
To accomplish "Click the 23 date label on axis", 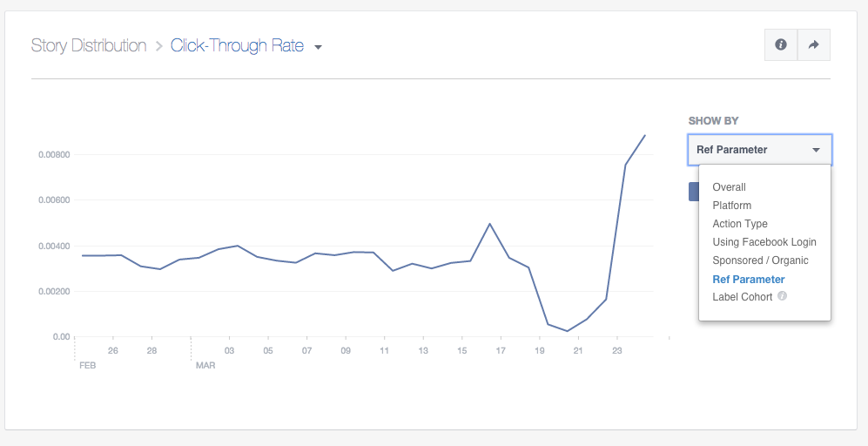I will click(616, 351).
